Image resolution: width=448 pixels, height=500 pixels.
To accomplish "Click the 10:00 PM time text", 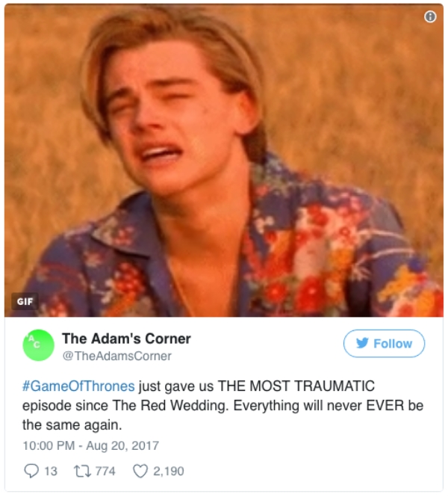I will (49, 445).
